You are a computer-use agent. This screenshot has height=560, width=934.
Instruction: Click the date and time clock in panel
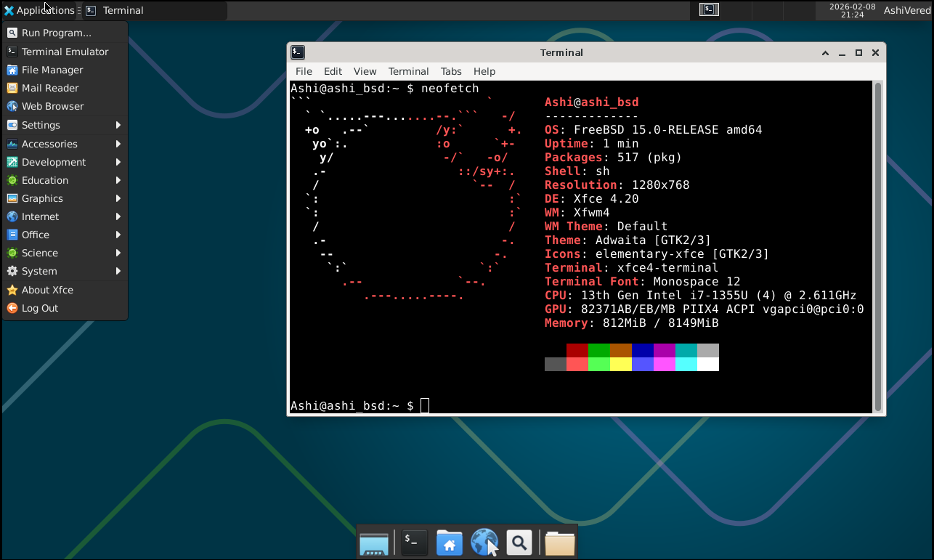click(x=852, y=10)
